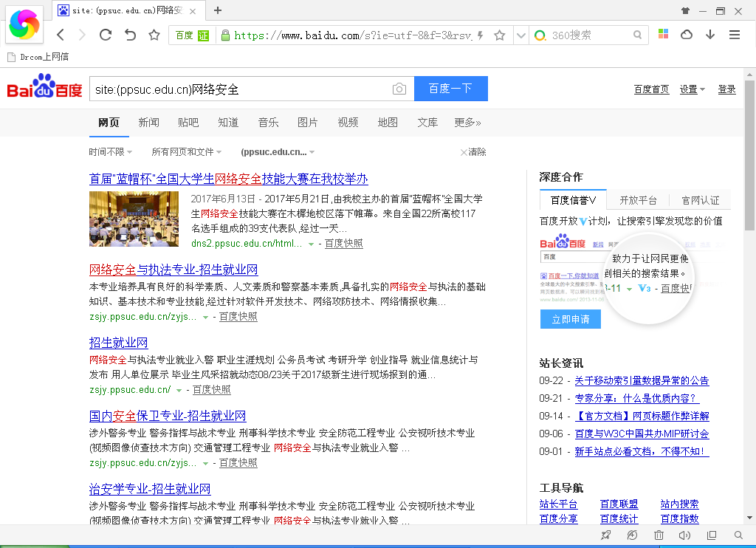Click the 登录 link
Viewport: 756px width, 548px height.
(726, 89)
